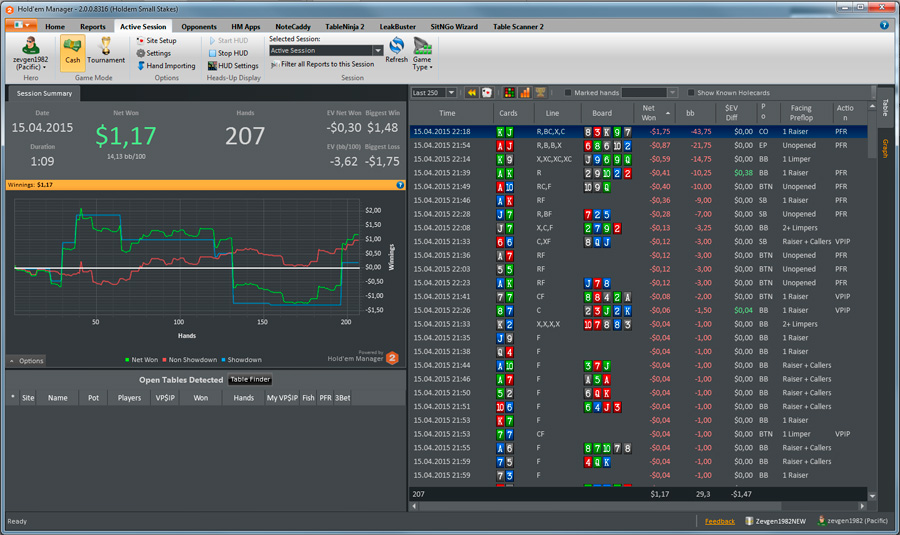Click the Winnings graph help icon
Image resolution: width=900 pixels, height=535 pixels.
click(x=400, y=185)
